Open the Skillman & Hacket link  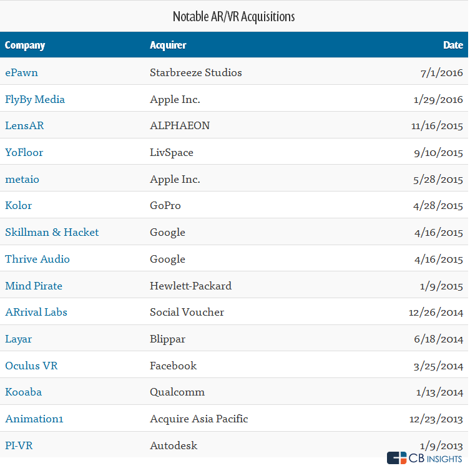[52, 232]
